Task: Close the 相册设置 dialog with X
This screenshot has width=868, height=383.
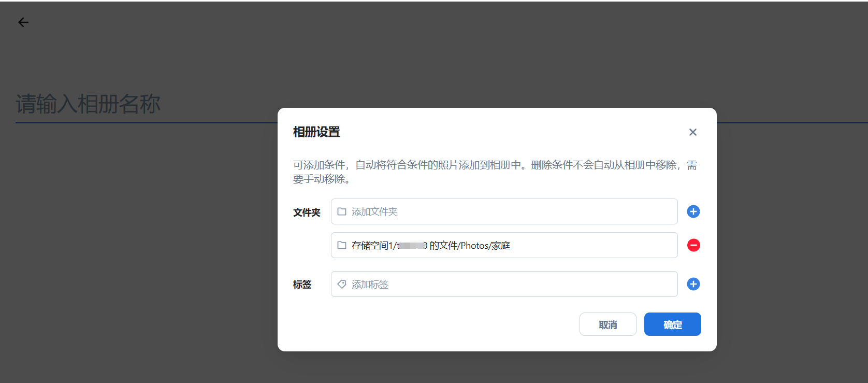Action: point(693,132)
